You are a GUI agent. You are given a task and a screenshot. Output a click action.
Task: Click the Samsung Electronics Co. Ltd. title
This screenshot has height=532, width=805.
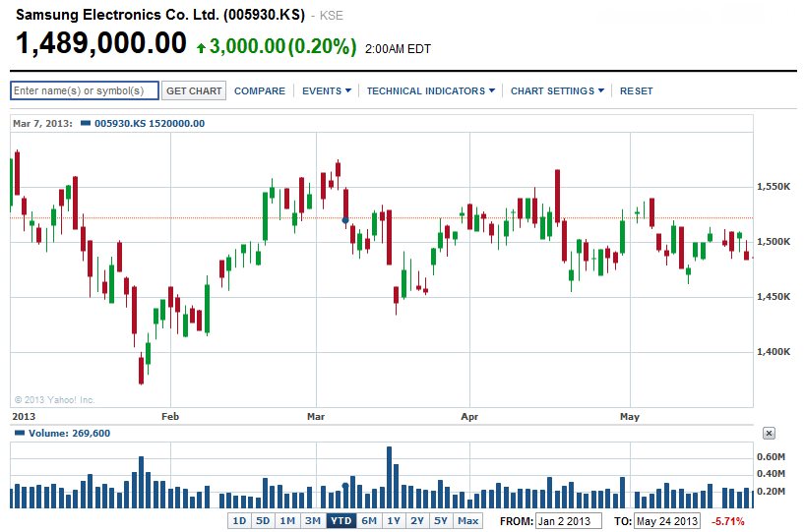click(160, 15)
